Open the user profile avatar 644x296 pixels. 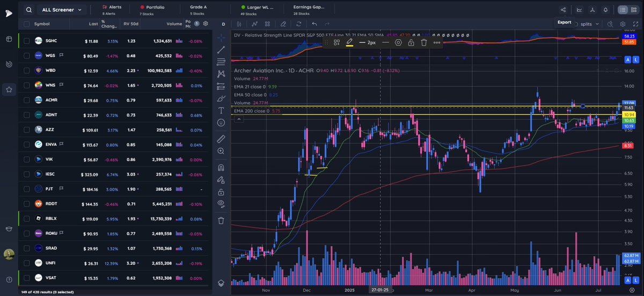coord(8,254)
